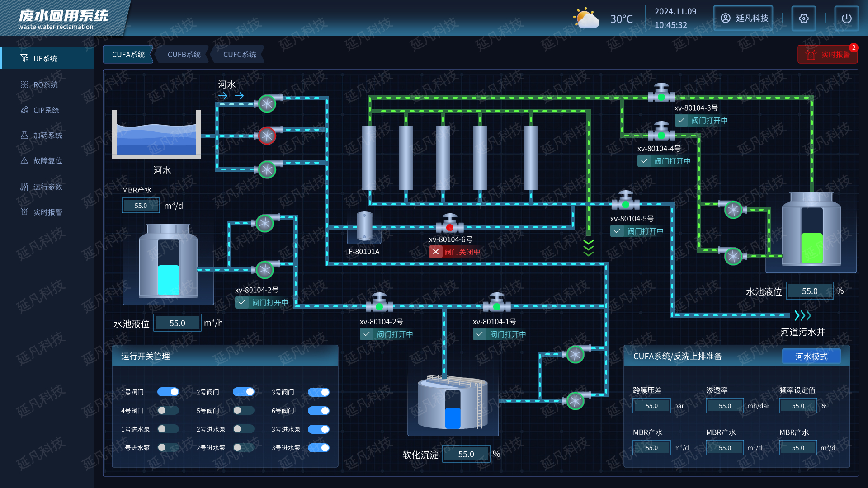This screenshot has height=488, width=868.
Task: Switch to the CUFB系统 tab
Action: (184, 55)
